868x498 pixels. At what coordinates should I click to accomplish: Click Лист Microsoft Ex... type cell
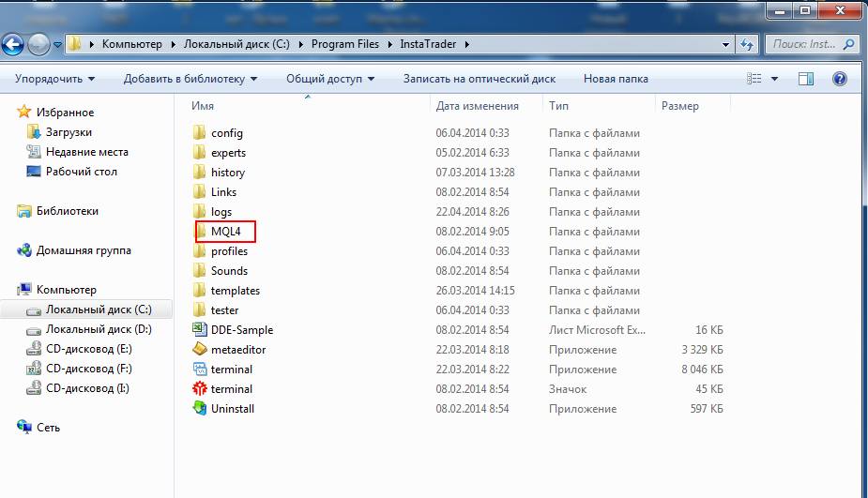(597, 330)
